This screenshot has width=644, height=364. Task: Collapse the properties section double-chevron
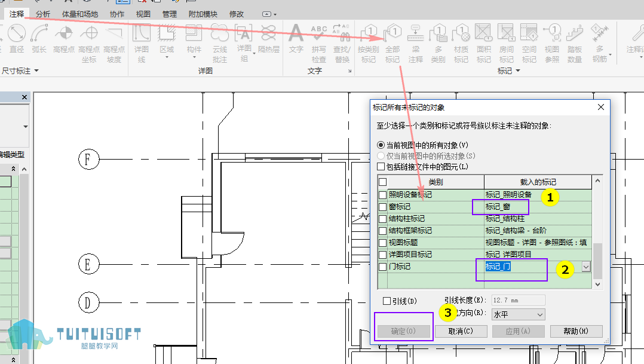(14, 169)
